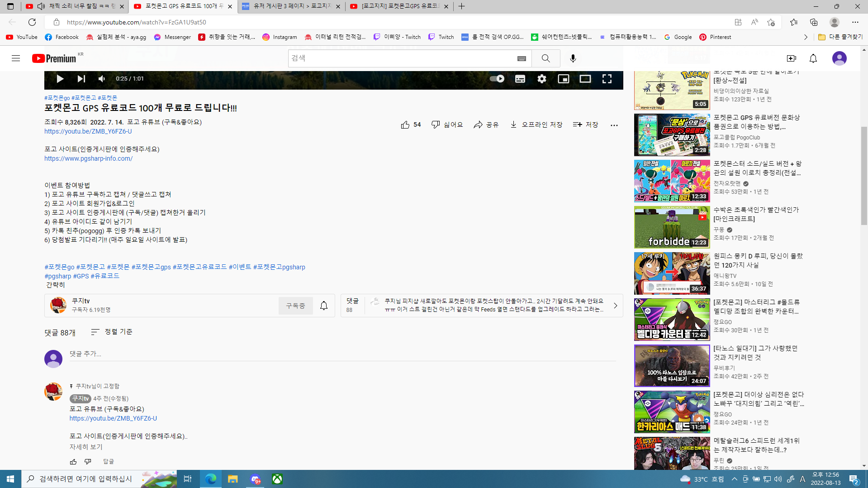
Task: Click the video player settings gear icon
Action: point(541,79)
